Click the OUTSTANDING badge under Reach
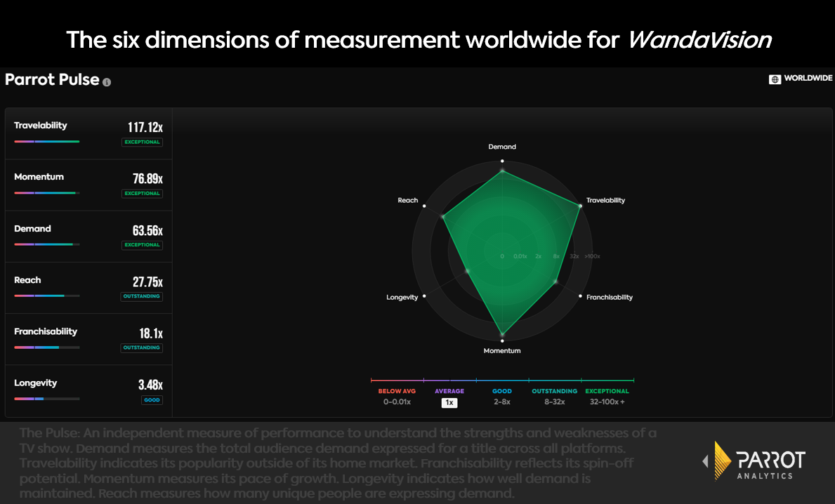The height and width of the screenshot is (504, 835). pos(142,296)
